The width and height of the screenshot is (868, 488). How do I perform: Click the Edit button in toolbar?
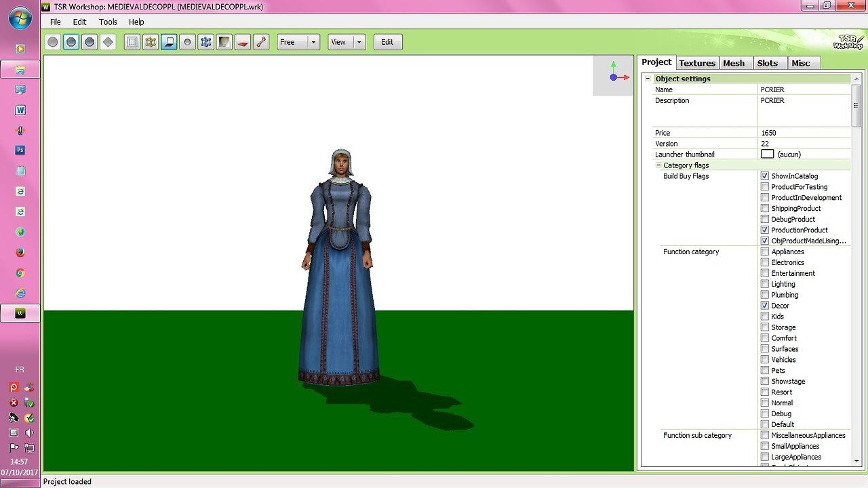click(387, 42)
